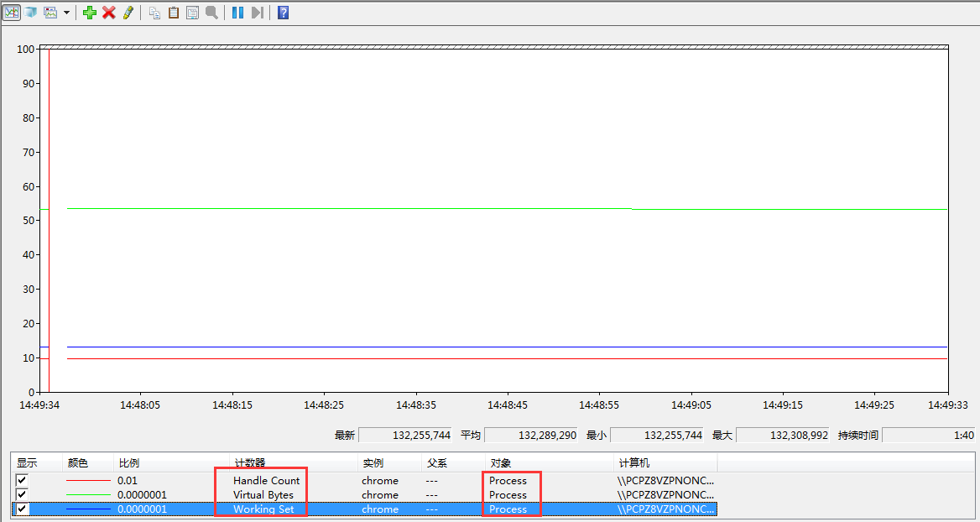Pause the display with the freeze button

pyautogui.click(x=237, y=13)
